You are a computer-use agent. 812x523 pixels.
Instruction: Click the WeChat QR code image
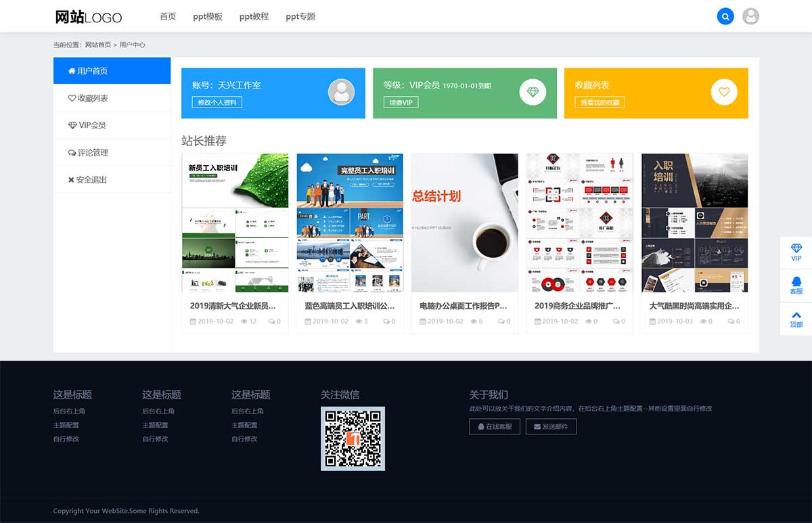pyautogui.click(x=353, y=438)
